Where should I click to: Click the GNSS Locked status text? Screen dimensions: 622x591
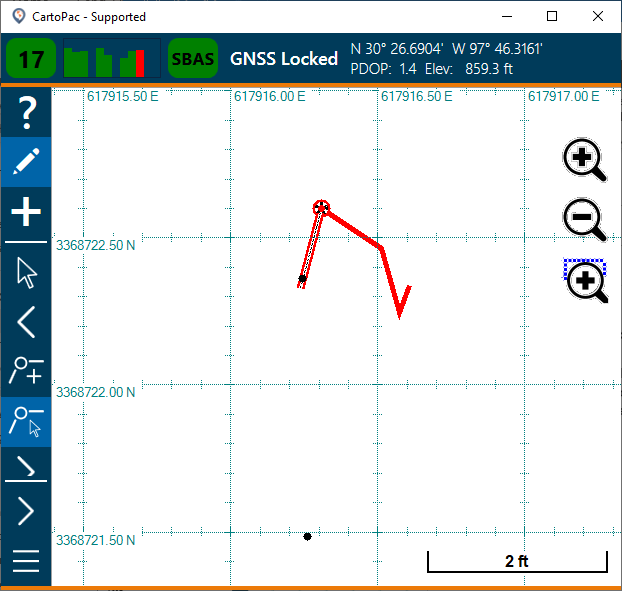[x=284, y=59]
